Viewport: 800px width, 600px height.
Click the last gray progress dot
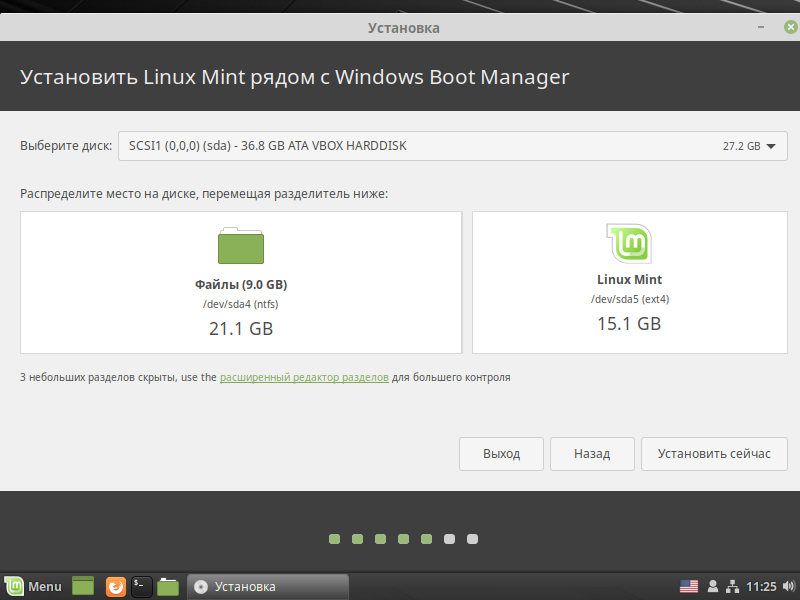(472, 539)
